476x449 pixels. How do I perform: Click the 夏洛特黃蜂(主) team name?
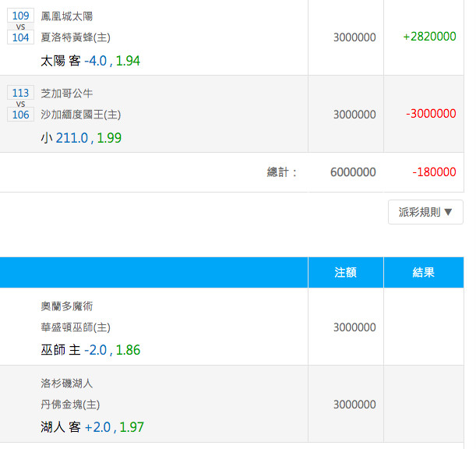(76, 37)
